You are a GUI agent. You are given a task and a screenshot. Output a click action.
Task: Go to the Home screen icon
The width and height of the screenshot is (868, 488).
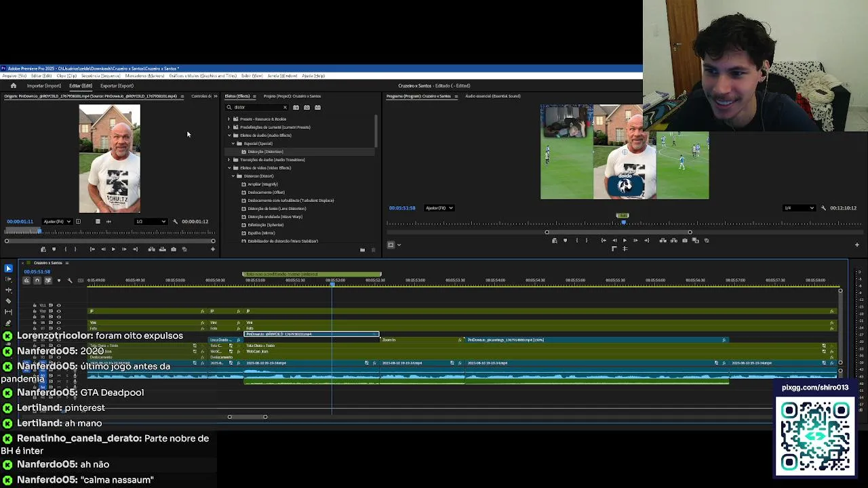pos(13,85)
